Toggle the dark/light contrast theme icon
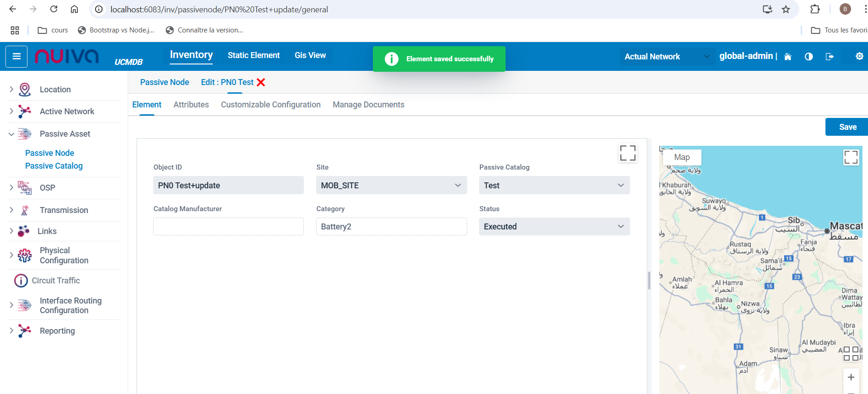 (809, 57)
